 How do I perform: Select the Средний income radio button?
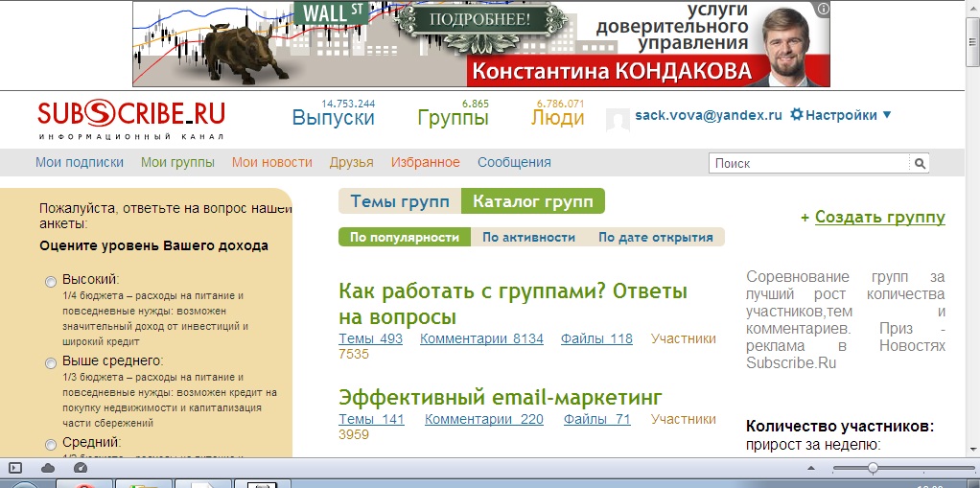pos(51,444)
